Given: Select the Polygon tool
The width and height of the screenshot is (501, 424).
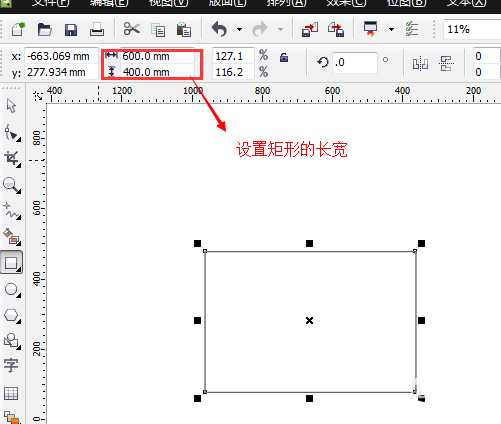Looking at the screenshot, I should (x=12, y=315).
